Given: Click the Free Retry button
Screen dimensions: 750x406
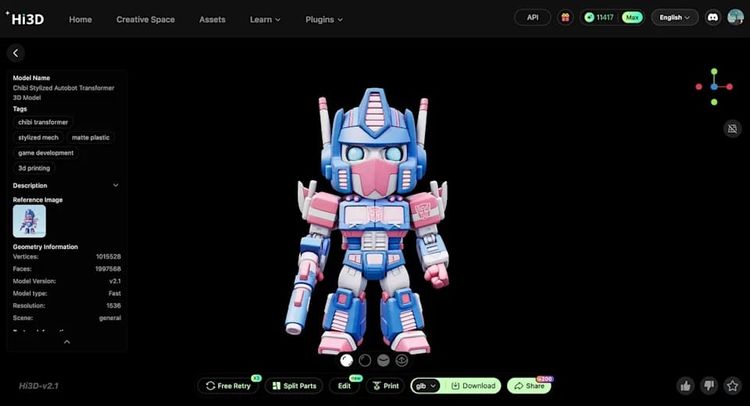Looking at the screenshot, I should (x=228, y=385).
